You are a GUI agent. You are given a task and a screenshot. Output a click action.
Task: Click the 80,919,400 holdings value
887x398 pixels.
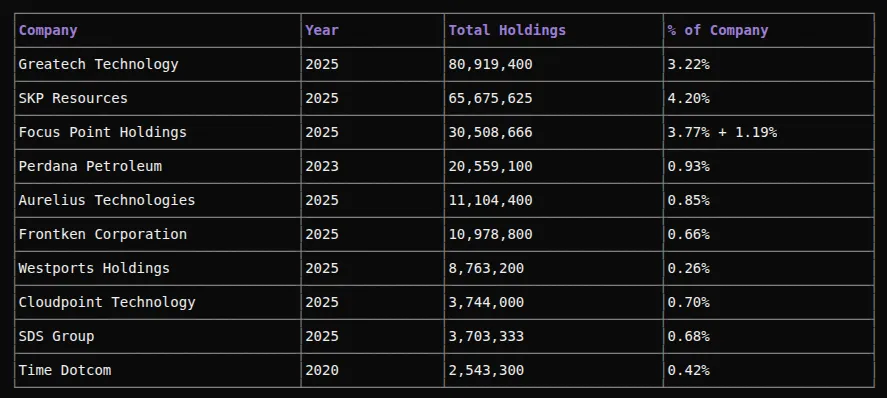490,64
